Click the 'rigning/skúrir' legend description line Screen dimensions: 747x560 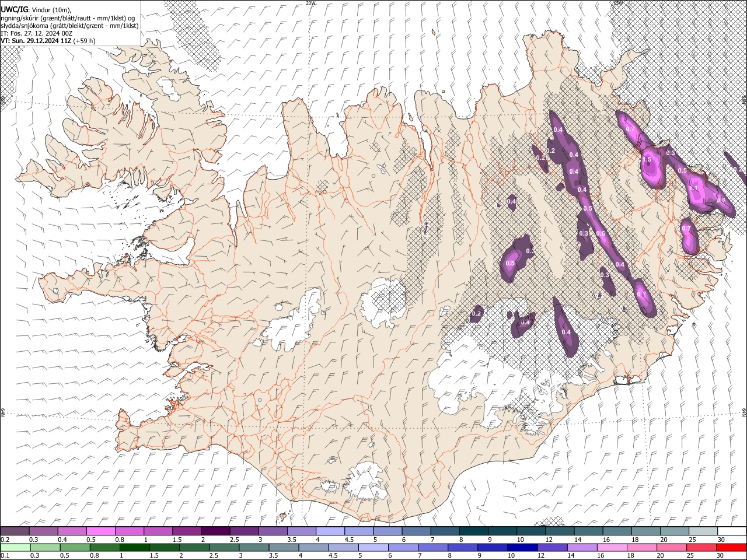click(69, 18)
